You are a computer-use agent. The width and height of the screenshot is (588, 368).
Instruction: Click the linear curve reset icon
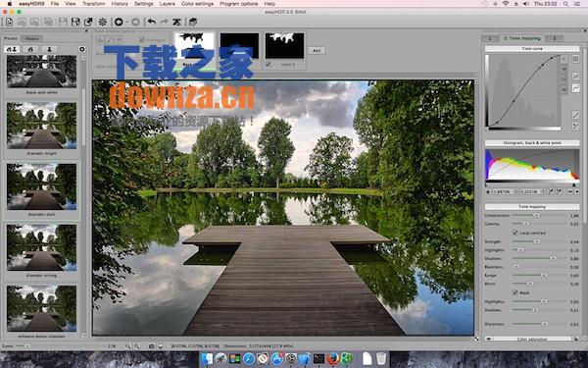(x=575, y=114)
